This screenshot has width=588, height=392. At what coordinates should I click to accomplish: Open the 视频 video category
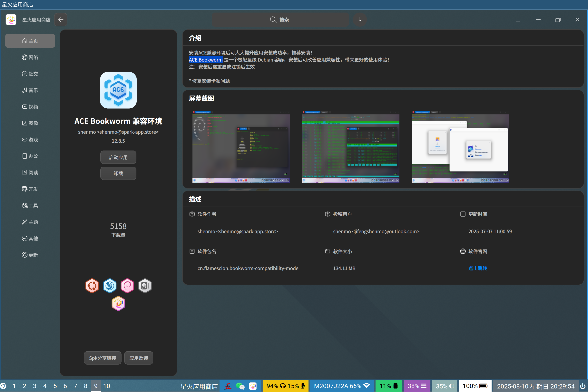(x=30, y=107)
